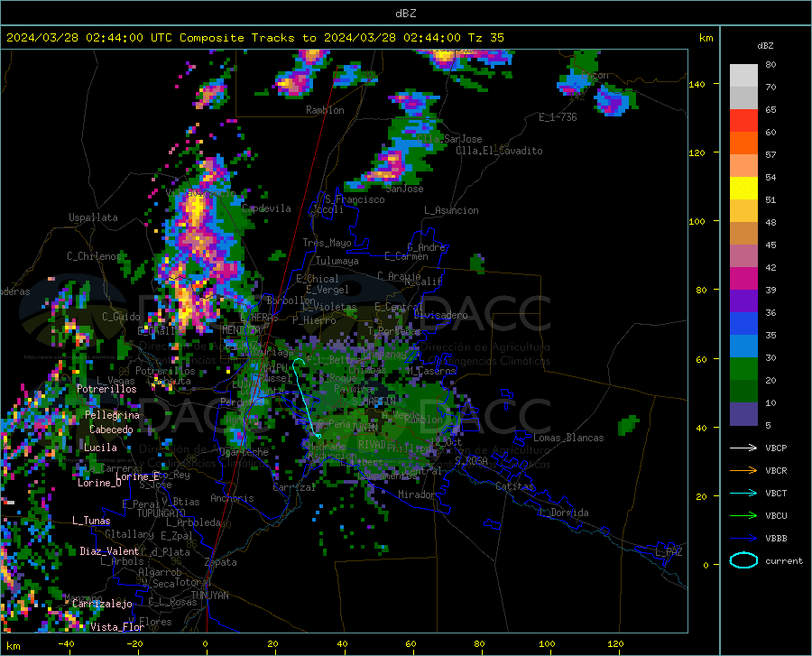Select the red swatch in dBZ scale

tap(743, 121)
